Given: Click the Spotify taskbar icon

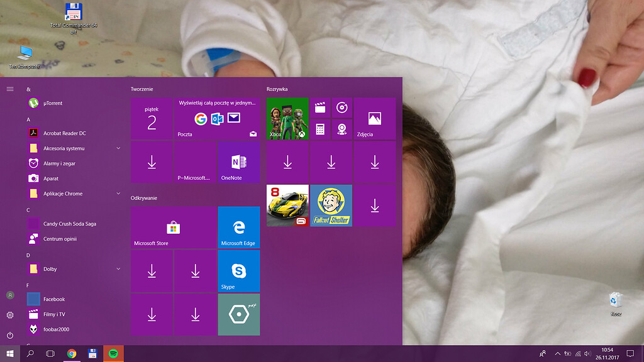Looking at the screenshot, I should tap(114, 353).
